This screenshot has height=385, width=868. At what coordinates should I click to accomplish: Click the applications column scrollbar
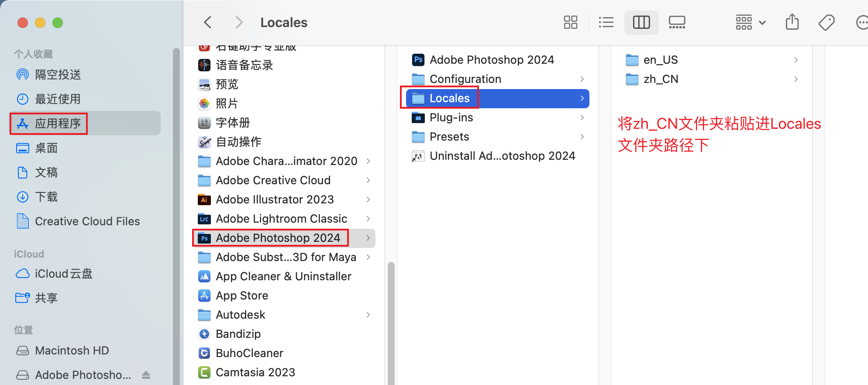point(391,323)
